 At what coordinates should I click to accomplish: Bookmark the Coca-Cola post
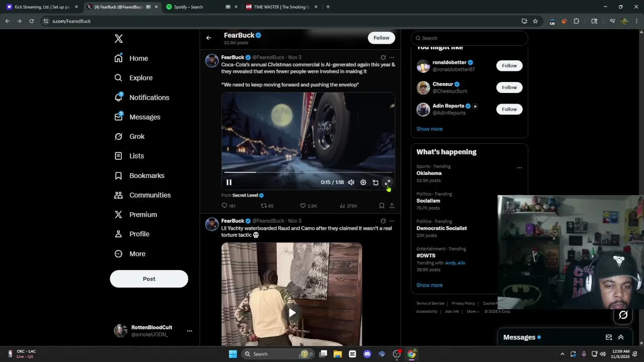(x=382, y=206)
